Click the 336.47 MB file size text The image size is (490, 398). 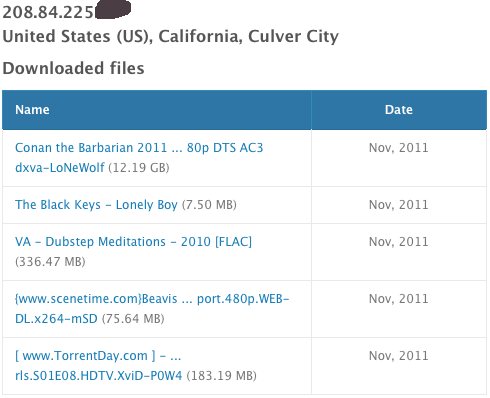(x=50, y=262)
